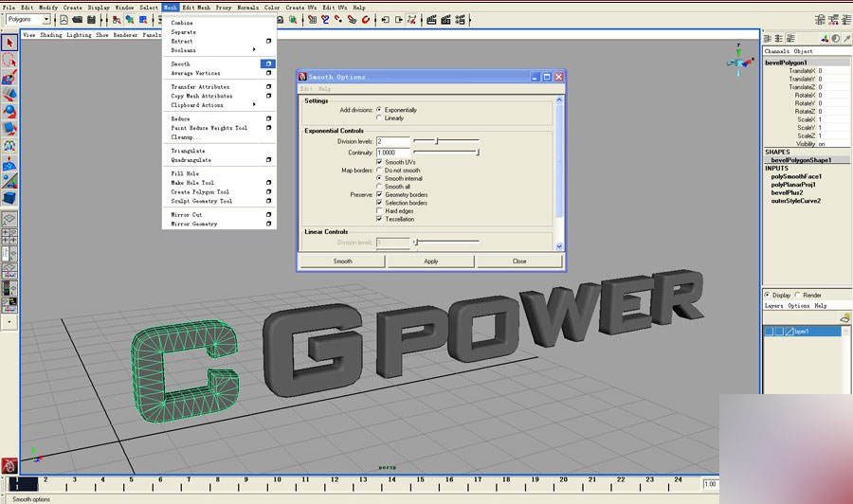Viewport: 853px width, 504px height.
Task: Select Smooth all map borders
Action: coord(379,187)
